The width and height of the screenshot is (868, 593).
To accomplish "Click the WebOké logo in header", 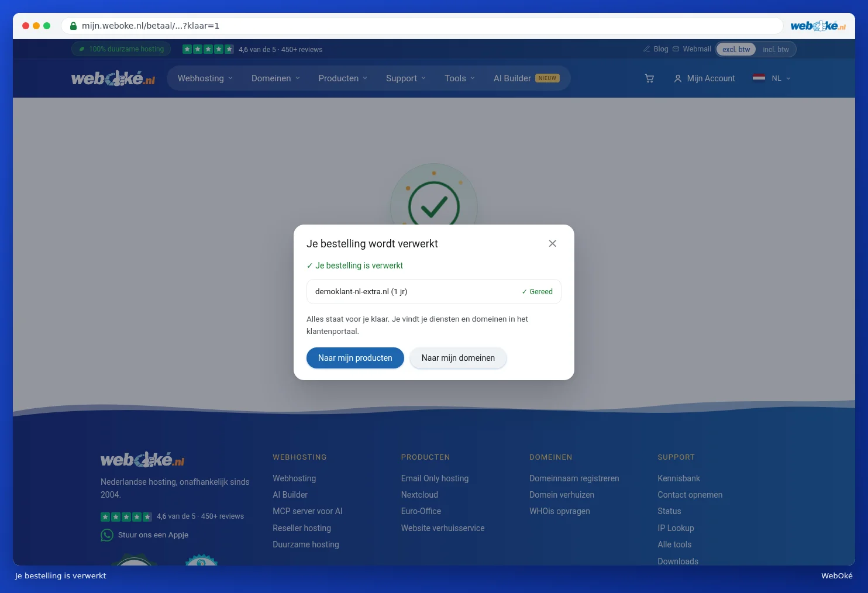I will point(113,78).
